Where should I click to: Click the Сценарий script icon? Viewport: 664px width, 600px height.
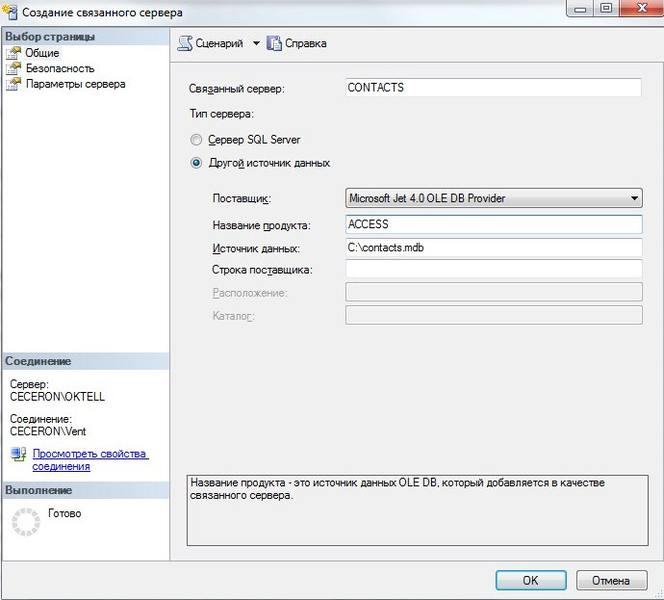coord(185,43)
